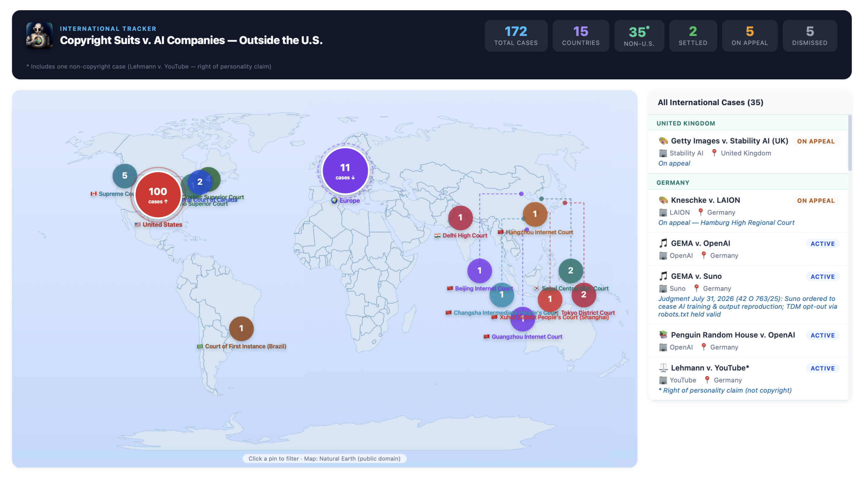Click the 172 Total Cases stat card
Screen dimensions: 868x478
coord(515,36)
